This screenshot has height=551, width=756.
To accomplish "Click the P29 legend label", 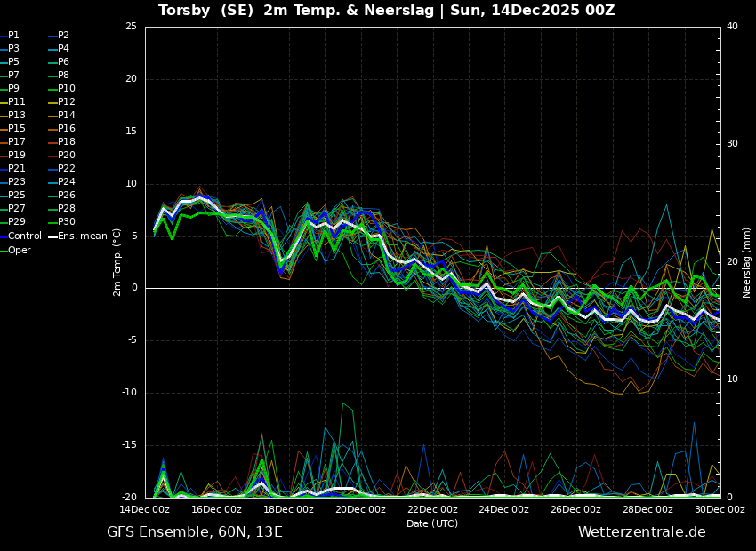I will 13,221.
